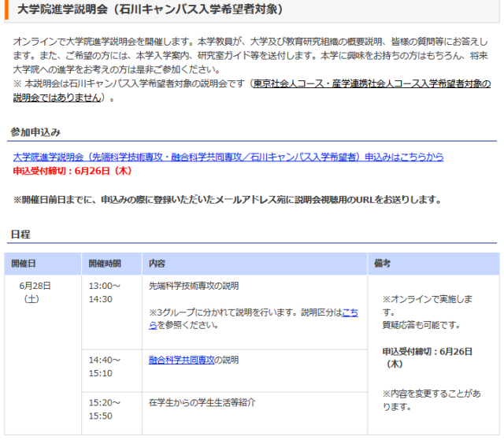
Task: Click the 15:20～15:50 time cell
Action: coord(105,409)
